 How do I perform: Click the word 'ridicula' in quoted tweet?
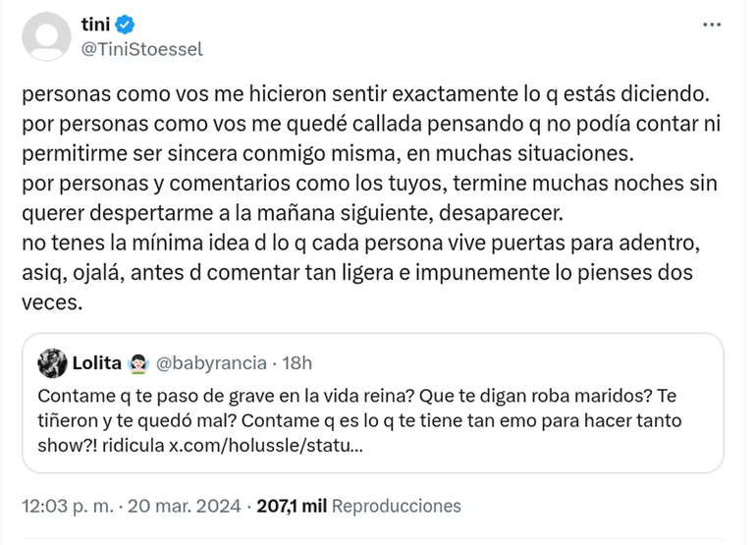pyautogui.click(x=133, y=445)
